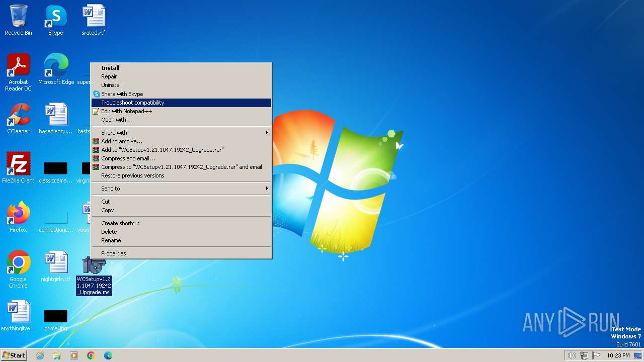Open the Recycle Bin desktop icon
The height and width of the screenshot is (362, 644).
18,20
